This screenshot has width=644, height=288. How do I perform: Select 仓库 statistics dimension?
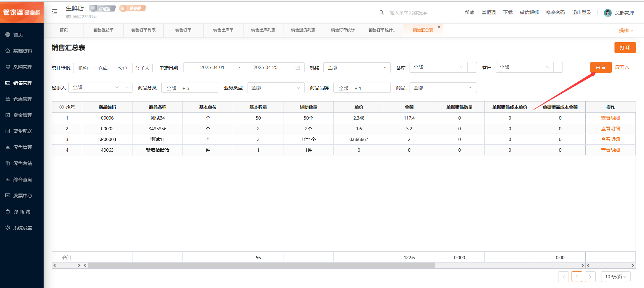point(103,68)
